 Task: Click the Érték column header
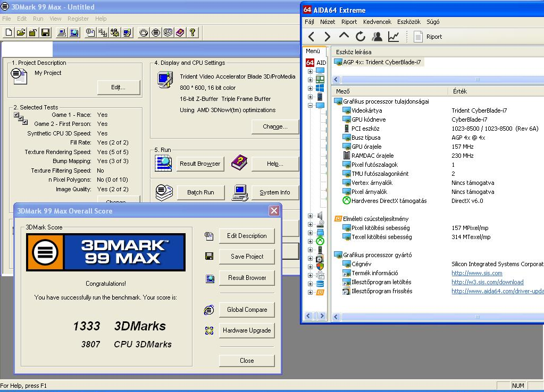(496, 91)
